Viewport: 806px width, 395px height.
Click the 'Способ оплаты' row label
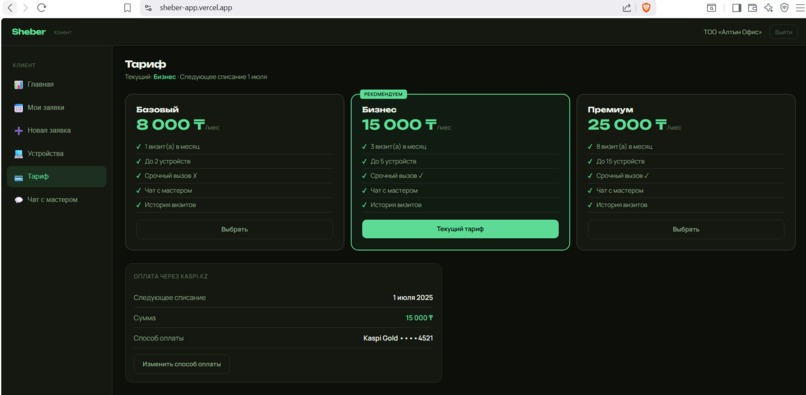point(158,339)
